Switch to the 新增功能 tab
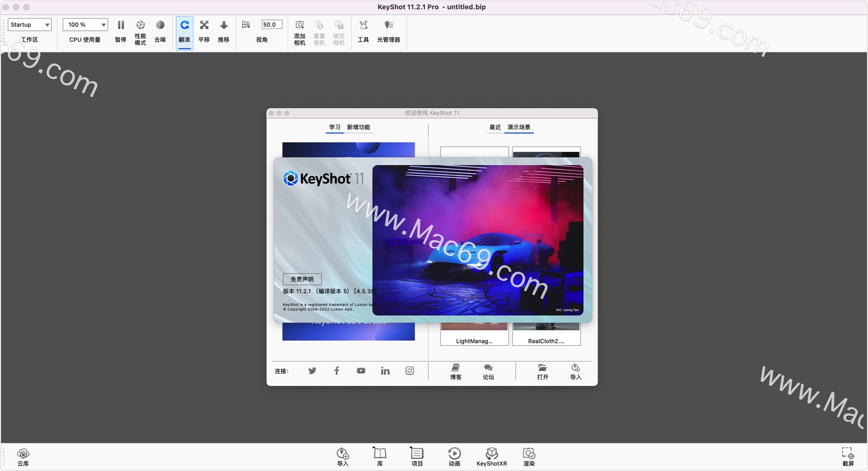 [x=359, y=127]
